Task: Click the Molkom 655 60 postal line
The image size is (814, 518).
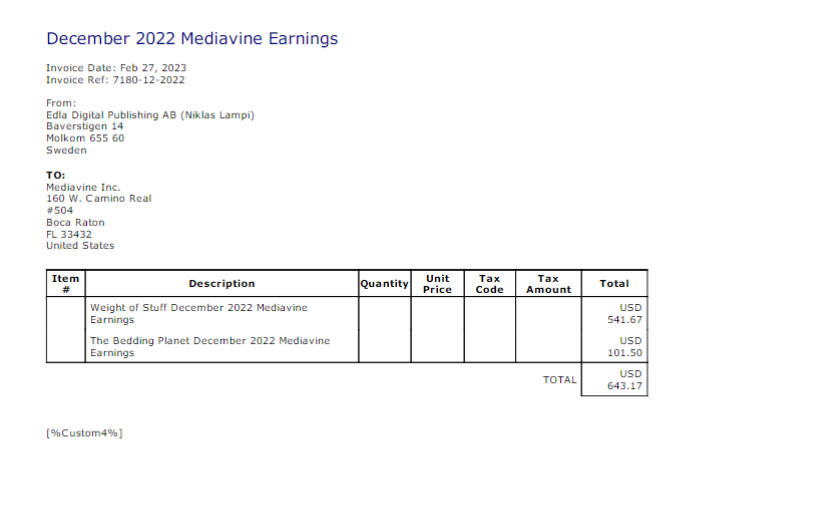Action: click(x=85, y=138)
